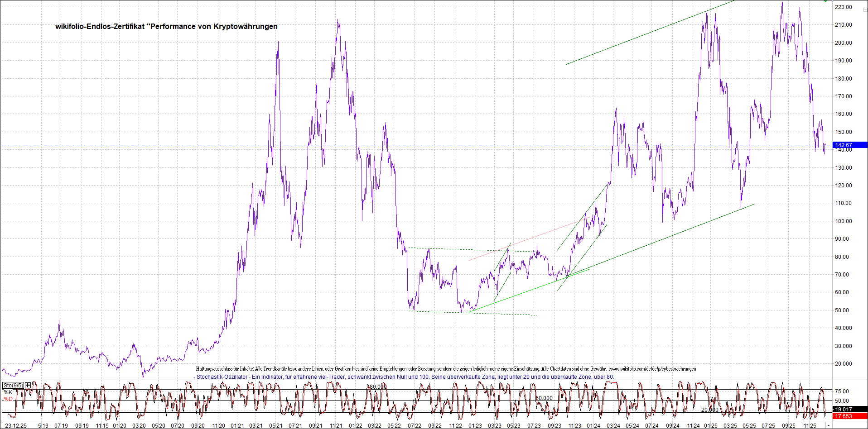Click the red 17.653 stochastic value tag

point(849,416)
